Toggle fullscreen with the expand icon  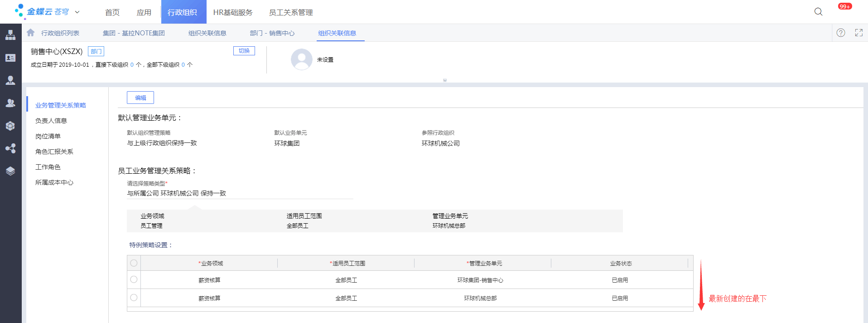pyautogui.click(x=858, y=33)
